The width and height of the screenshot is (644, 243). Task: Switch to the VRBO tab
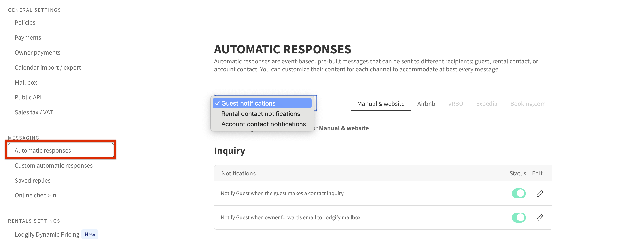(455, 104)
